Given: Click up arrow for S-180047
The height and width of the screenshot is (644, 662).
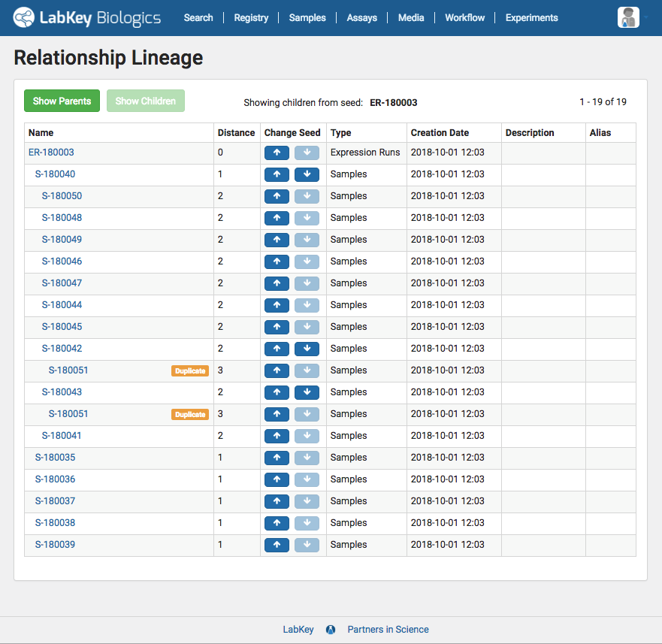Looking at the screenshot, I should click(277, 283).
